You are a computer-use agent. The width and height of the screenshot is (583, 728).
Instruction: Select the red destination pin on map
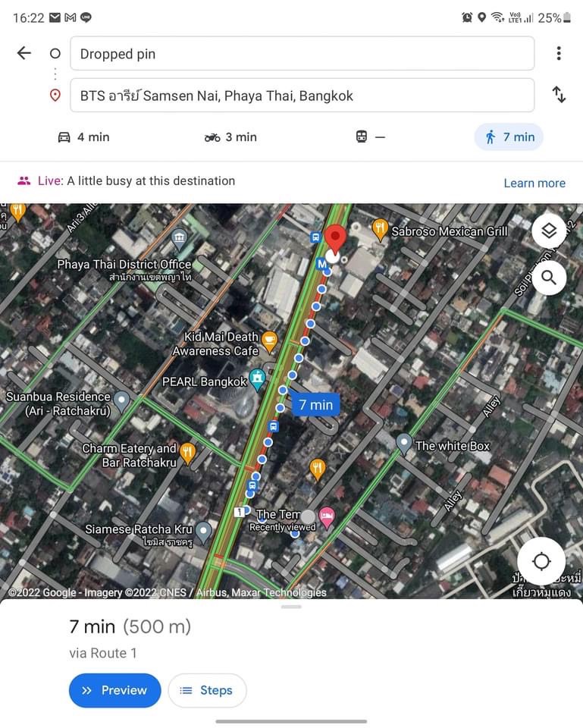334,238
